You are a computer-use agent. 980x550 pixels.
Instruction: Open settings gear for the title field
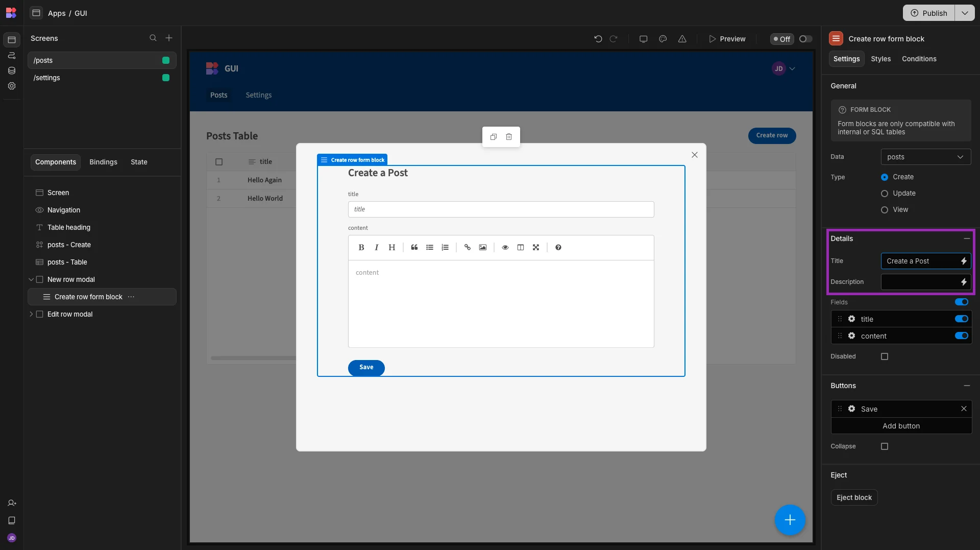852,319
